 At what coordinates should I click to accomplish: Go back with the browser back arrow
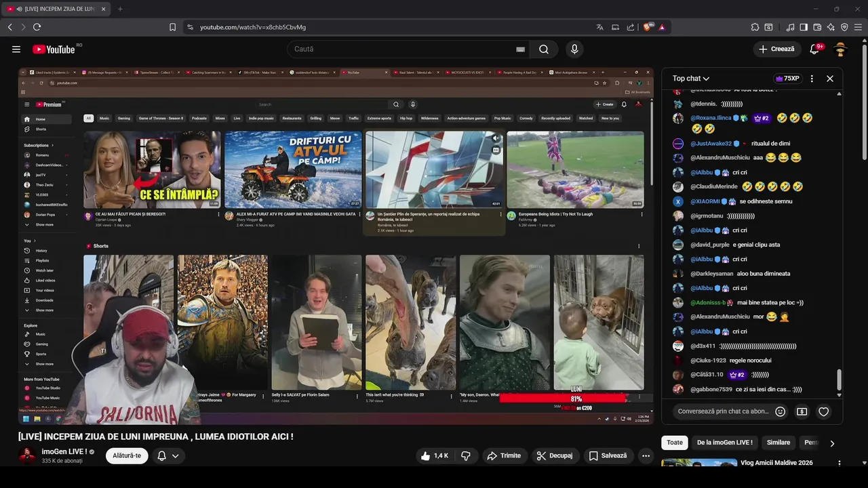coord(9,27)
